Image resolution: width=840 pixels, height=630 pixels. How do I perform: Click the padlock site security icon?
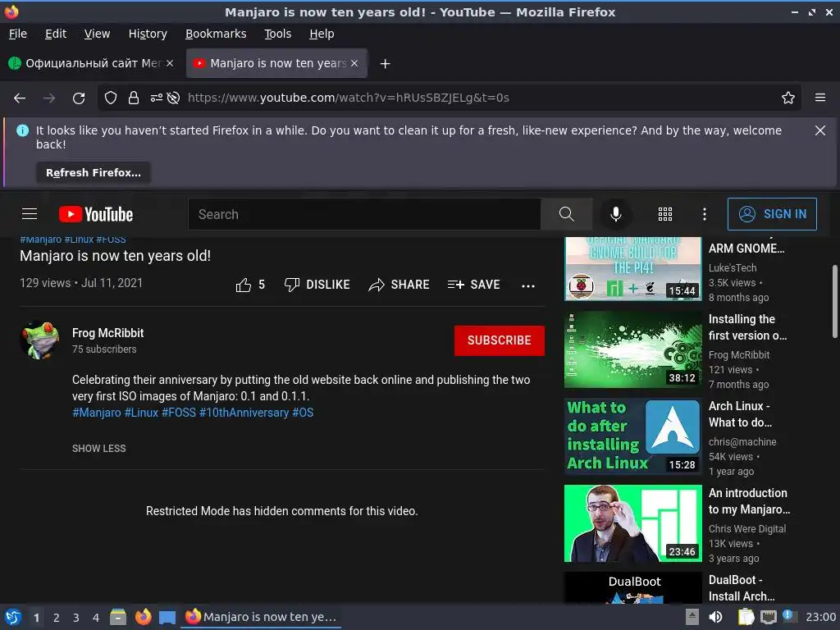(x=134, y=98)
